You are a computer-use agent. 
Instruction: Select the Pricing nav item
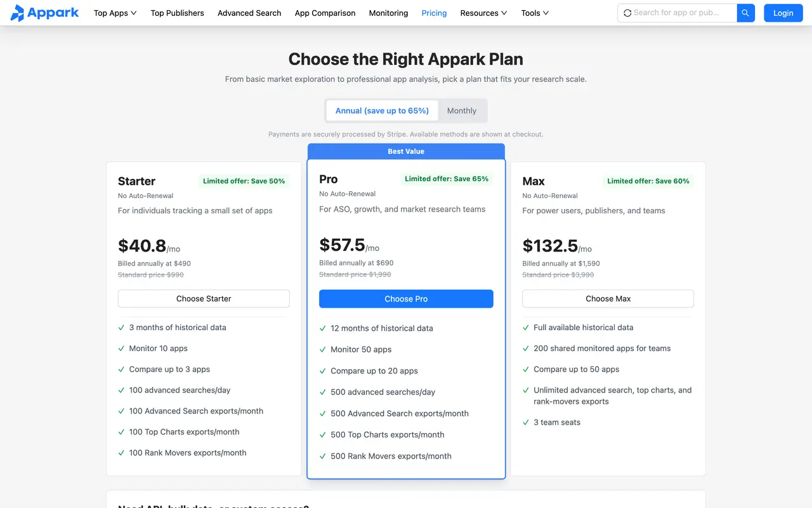coord(434,13)
